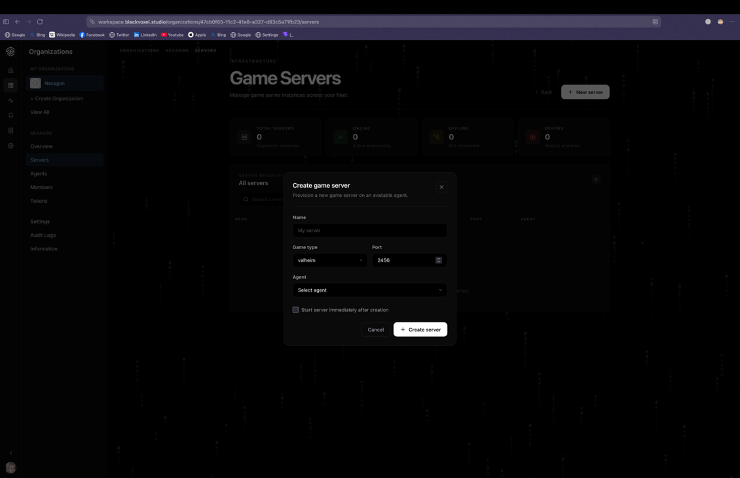740x478 pixels.
Task: Click View All organizations link
Action: click(x=40, y=112)
